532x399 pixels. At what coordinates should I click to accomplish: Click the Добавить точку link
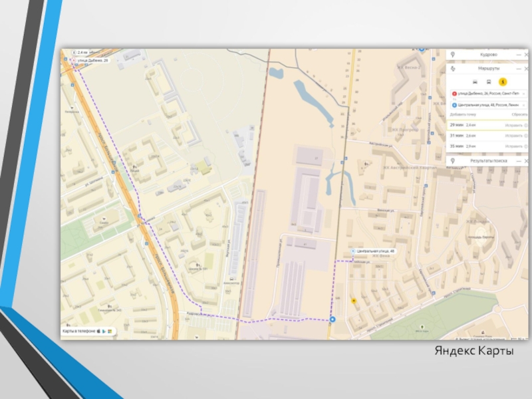coord(463,114)
